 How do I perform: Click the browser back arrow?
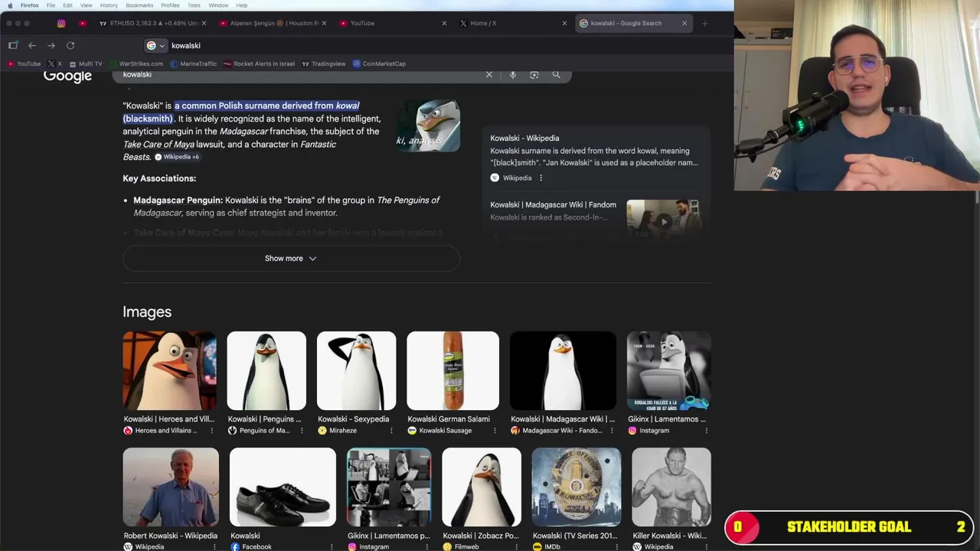tap(32, 45)
